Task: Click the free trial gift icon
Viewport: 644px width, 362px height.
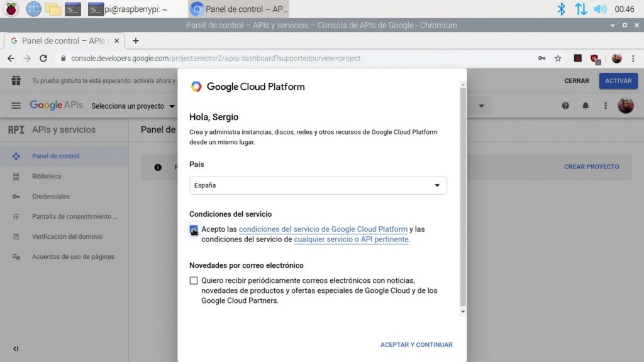Action: [x=16, y=80]
